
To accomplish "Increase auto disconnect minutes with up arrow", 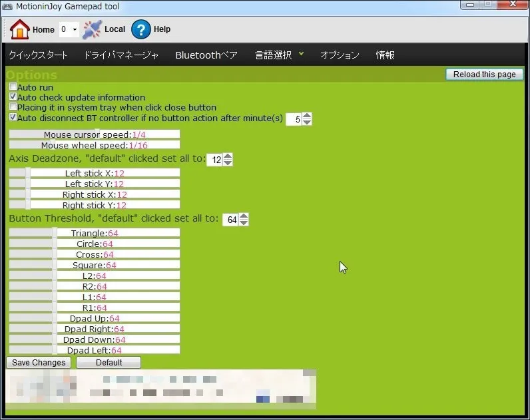I will (x=307, y=116).
